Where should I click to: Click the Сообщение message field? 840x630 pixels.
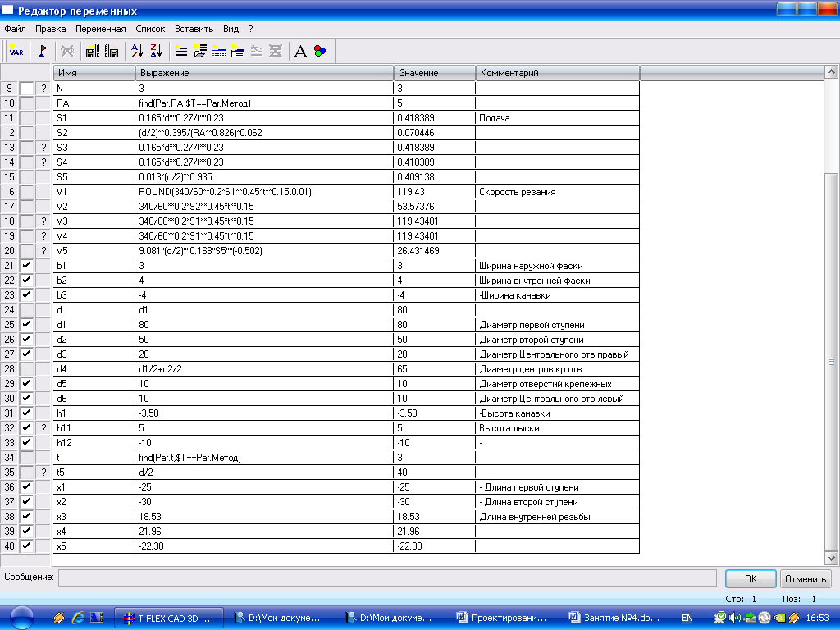tap(387, 578)
